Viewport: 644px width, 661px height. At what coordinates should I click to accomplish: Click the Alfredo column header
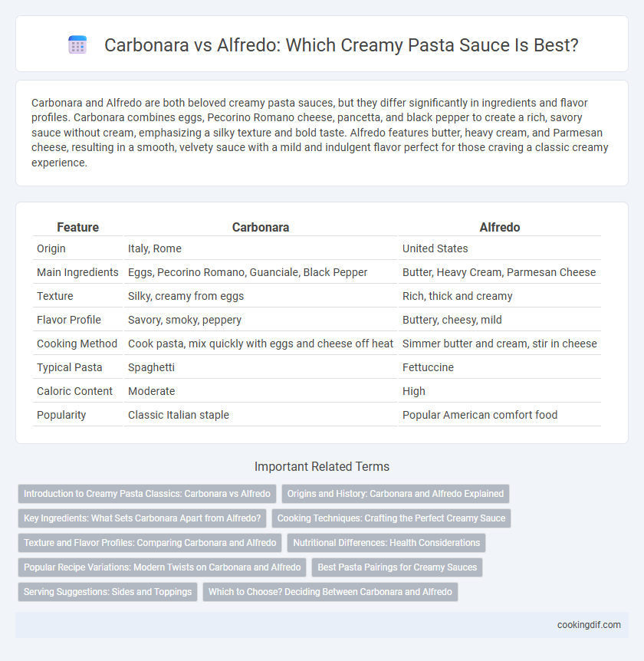(499, 227)
